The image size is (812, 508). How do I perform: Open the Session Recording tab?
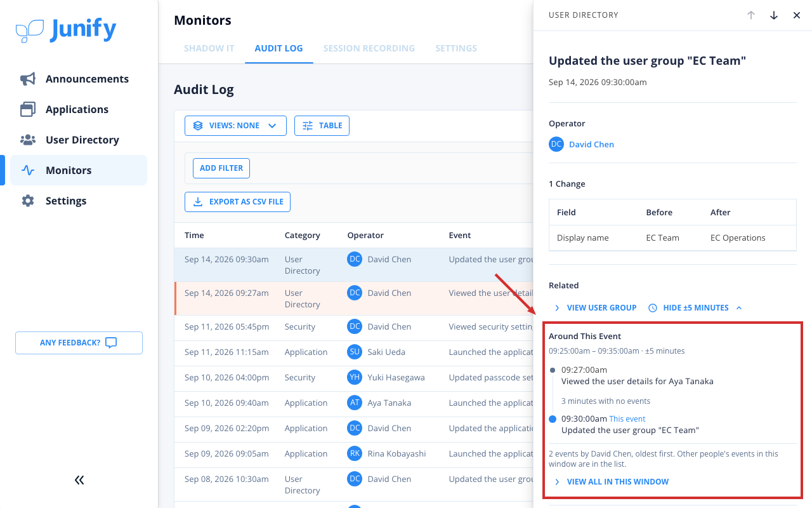(x=369, y=48)
